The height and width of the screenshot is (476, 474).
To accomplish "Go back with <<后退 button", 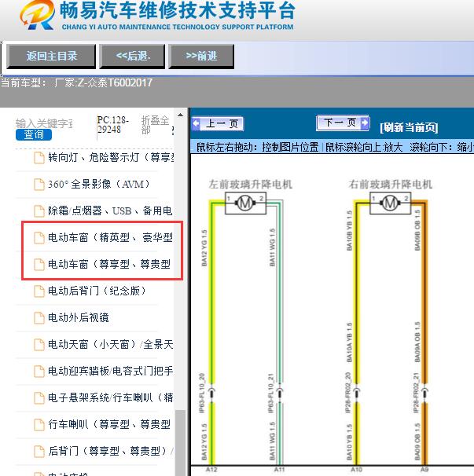I will pos(133,56).
